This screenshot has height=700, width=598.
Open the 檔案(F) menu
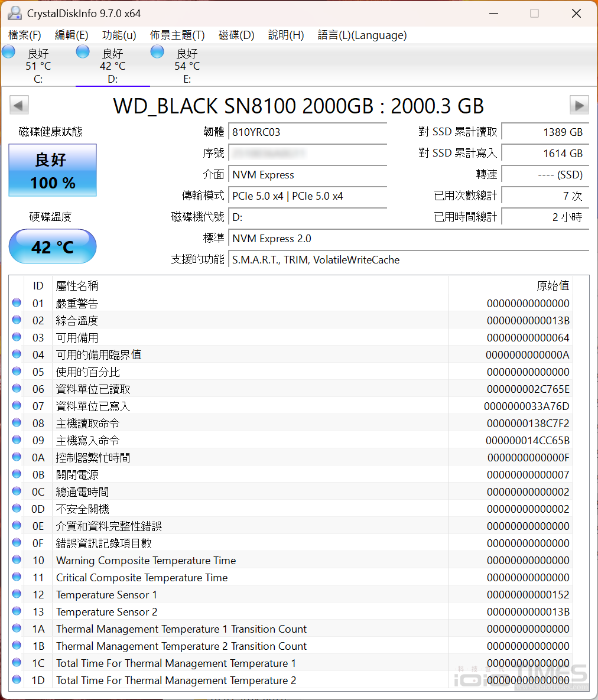pos(25,35)
